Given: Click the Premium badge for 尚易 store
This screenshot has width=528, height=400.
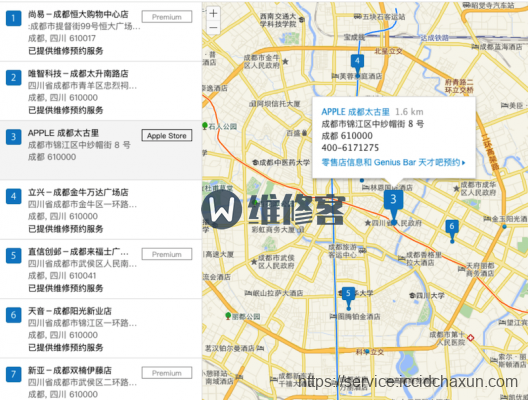Looking at the screenshot, I should (x=167, y=17).
